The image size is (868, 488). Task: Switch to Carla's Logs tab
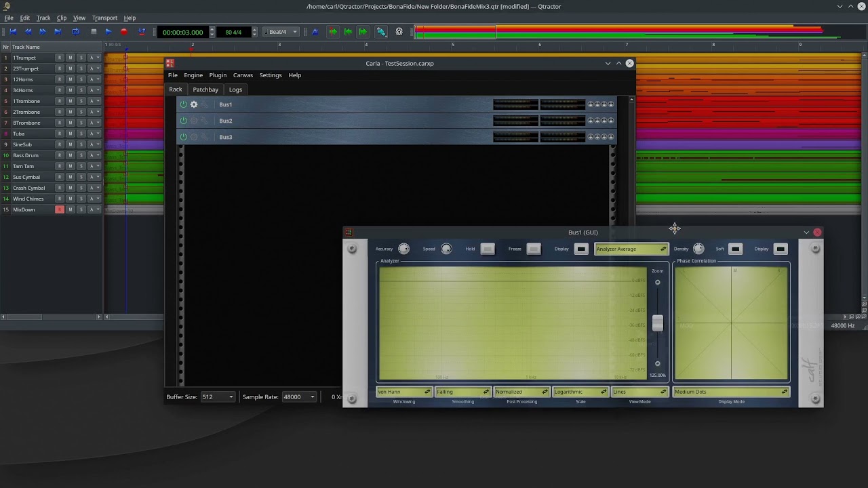235,89
